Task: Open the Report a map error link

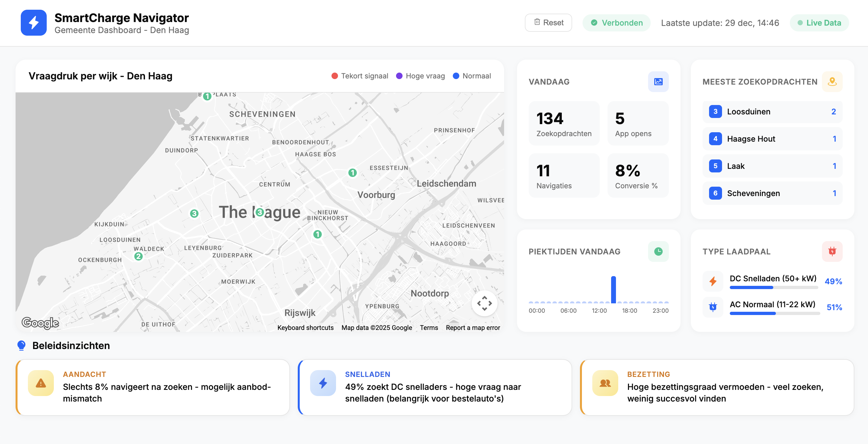Action: pos(473,328)
